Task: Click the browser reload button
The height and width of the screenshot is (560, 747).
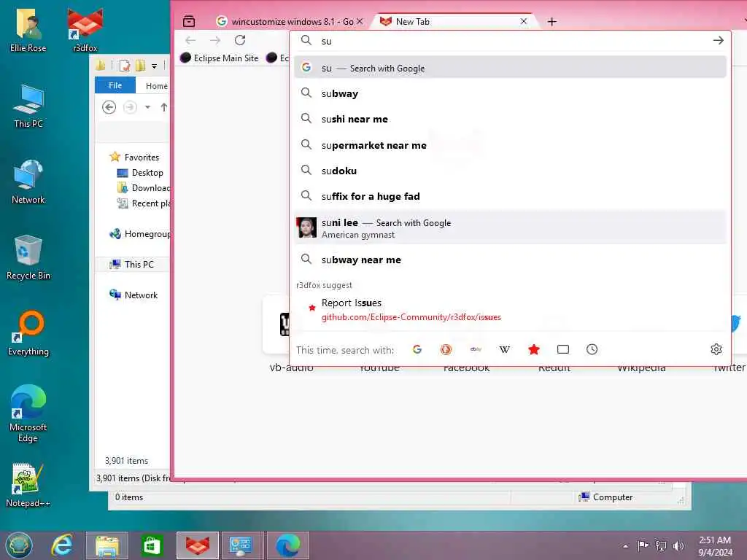Action: (240, 41)
